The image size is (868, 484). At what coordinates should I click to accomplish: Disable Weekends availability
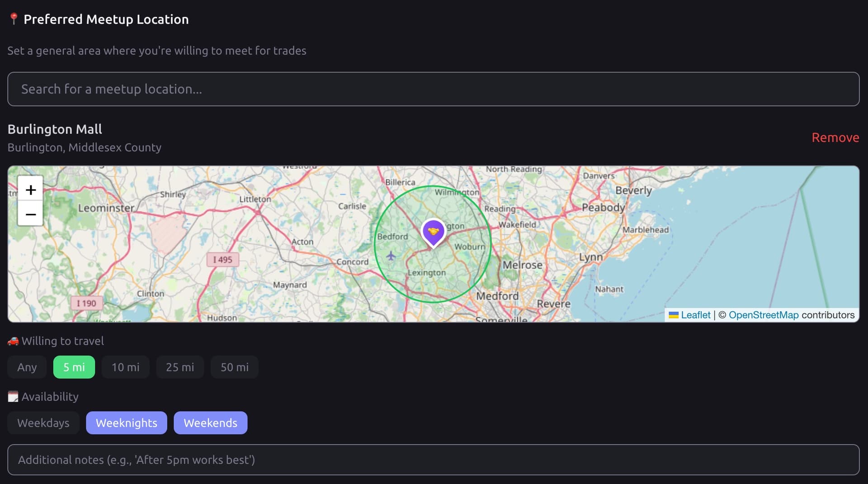[210, 423]
